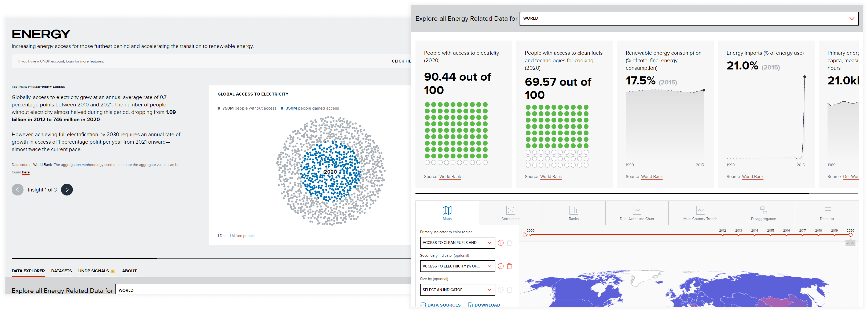Click the renewable energy 2015 line endpoint

(x=704, y=90)
